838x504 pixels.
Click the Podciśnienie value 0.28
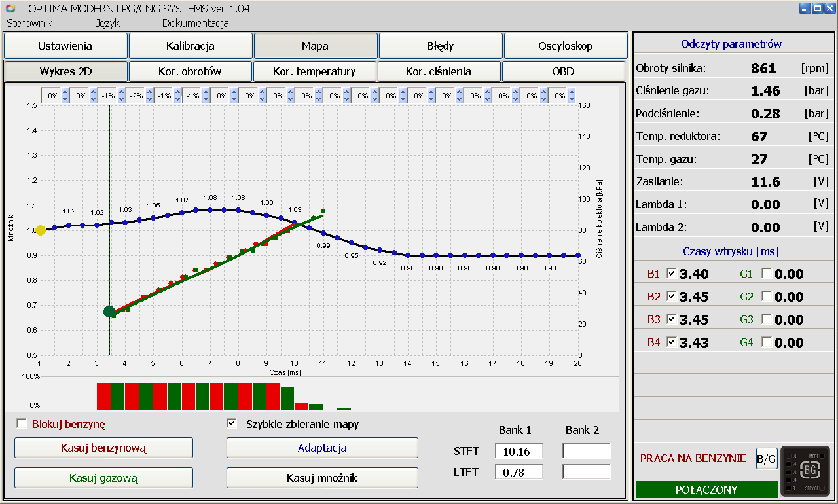(765, 114)
